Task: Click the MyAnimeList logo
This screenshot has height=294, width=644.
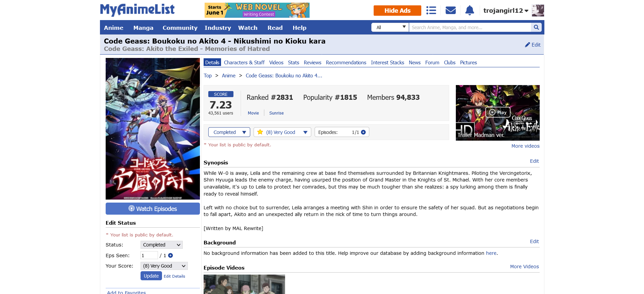Action: (x=137, y=10)
